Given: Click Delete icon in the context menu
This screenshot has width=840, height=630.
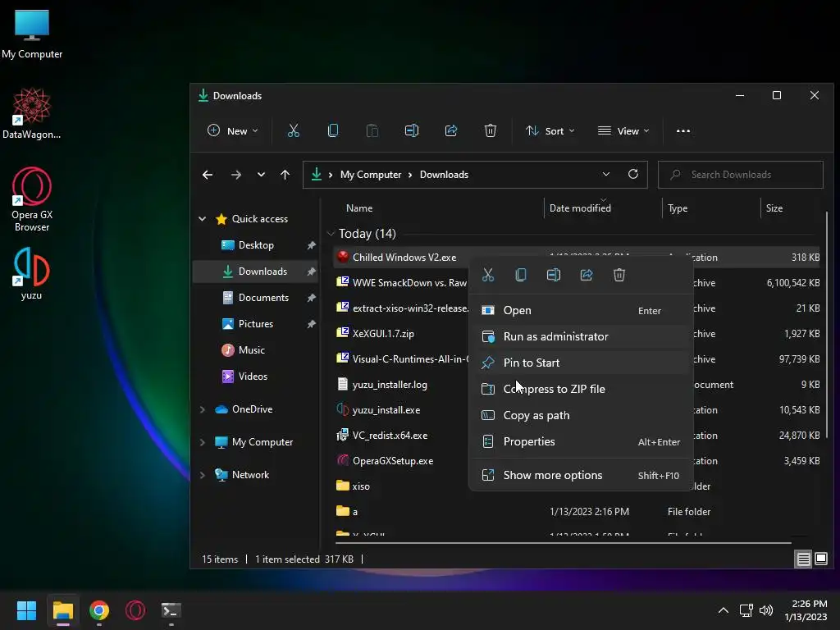Looking at the screenshot, I should [619, 275].
